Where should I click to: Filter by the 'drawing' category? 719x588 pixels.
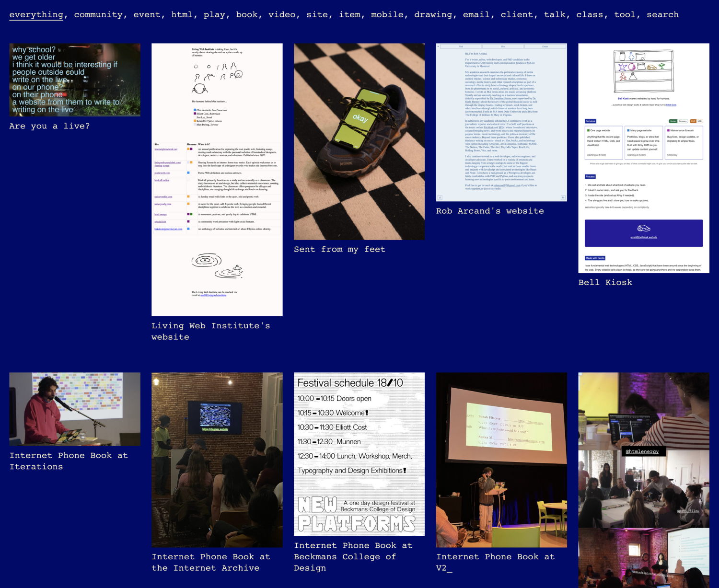click(x=433, y=15)
